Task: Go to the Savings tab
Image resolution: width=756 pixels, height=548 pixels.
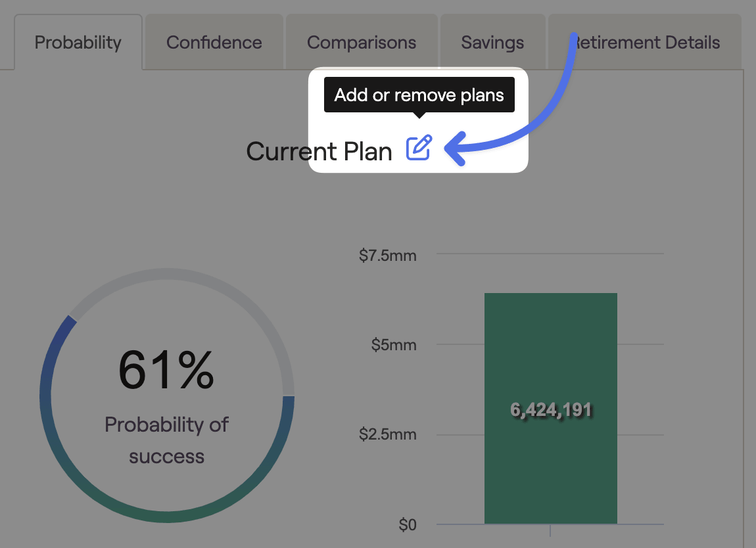Action: click(x=492, y=43)
